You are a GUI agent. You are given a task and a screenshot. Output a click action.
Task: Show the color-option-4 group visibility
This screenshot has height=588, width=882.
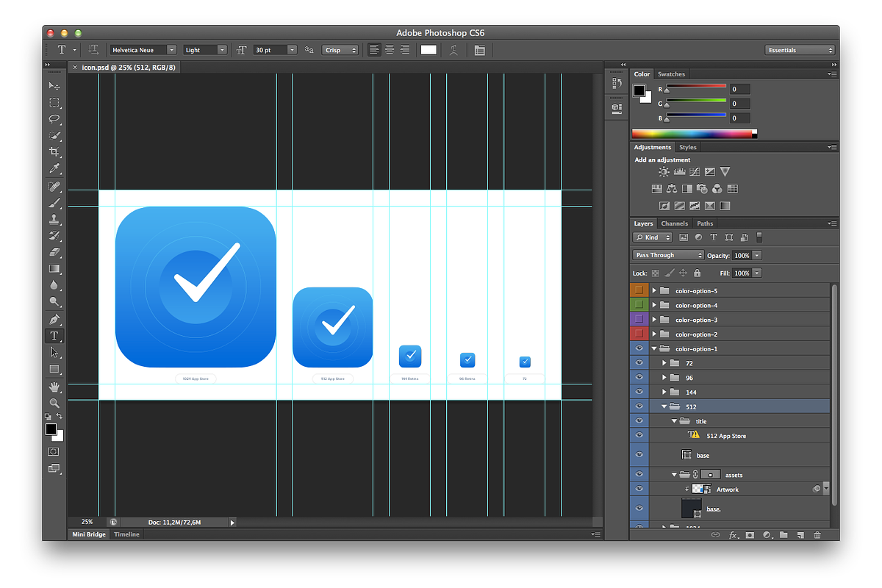point(639,305)
